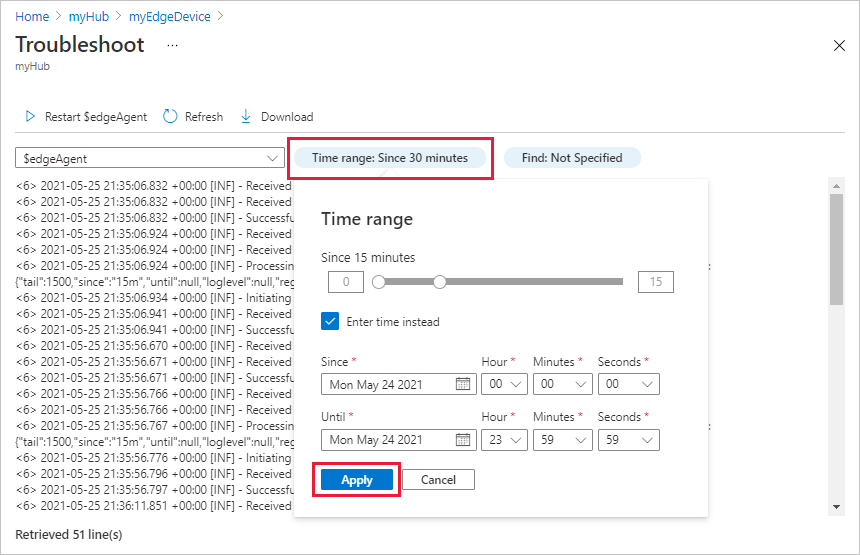Expand the $edgeAgent module dropdown
Image resolution: width=860 pixels, height=555 pixels.
click(273, 158)
